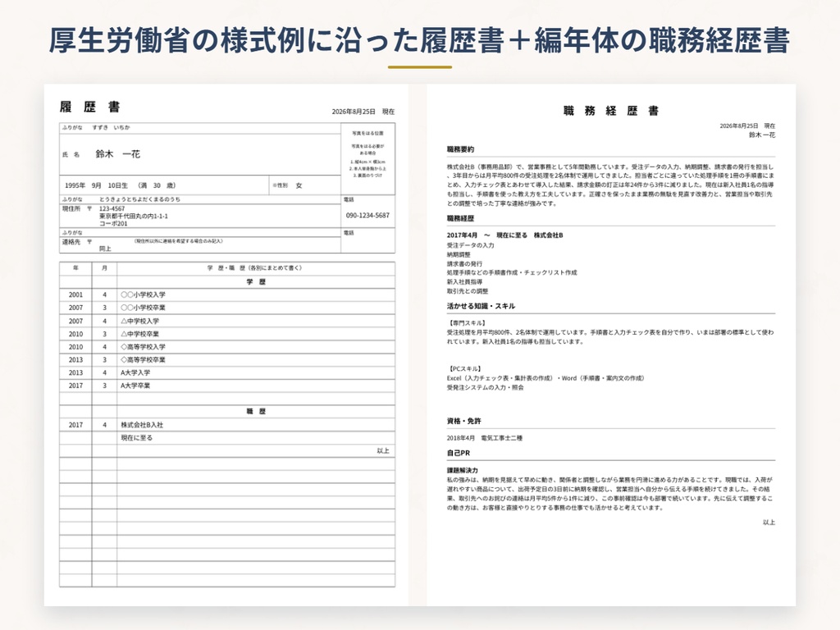Select the row △中学校入学
Viewport: 840px width, 630px height.
pyautogui.click(x=227, y=321)
